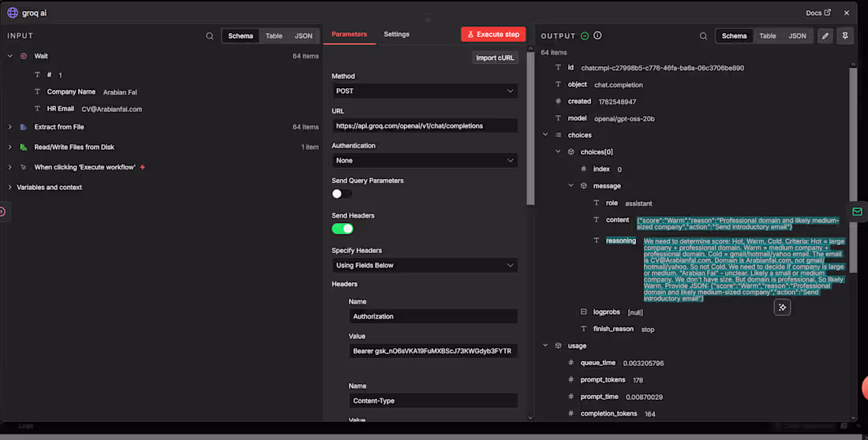Collapse the choices[0] object
Image resolution: width=868 pixels, height=440 pixels.
(x=558, y=151)
